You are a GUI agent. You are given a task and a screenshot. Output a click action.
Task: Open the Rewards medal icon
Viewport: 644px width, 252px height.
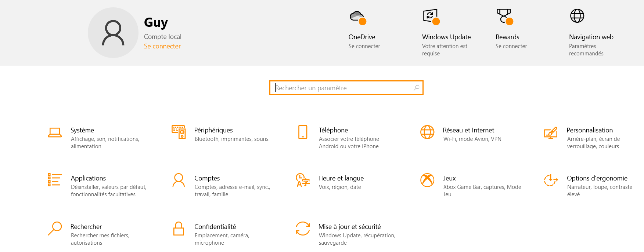tap(504, 17)
